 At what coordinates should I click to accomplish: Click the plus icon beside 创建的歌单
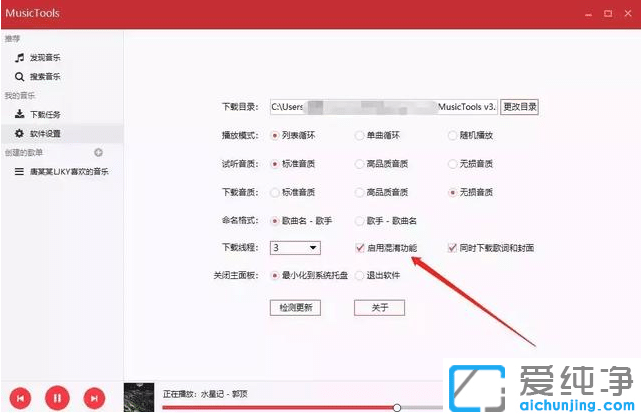[x=98, y=153]
